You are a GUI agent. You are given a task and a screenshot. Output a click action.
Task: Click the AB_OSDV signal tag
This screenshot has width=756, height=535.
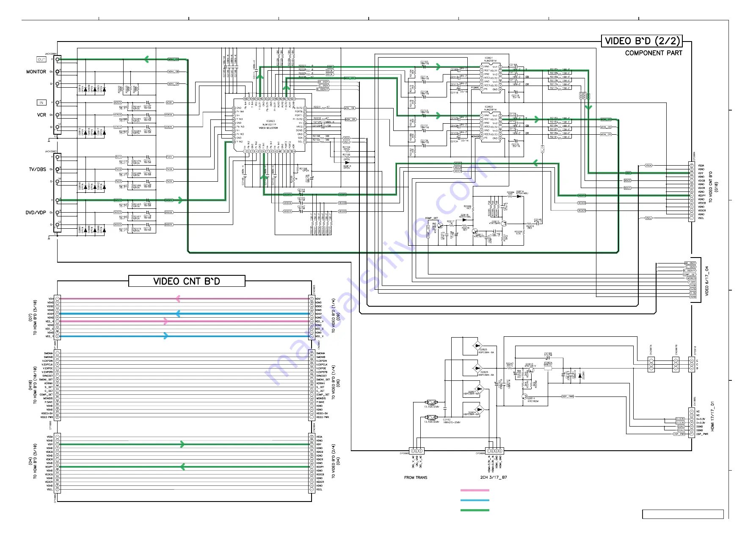click(x=323, y=82)
